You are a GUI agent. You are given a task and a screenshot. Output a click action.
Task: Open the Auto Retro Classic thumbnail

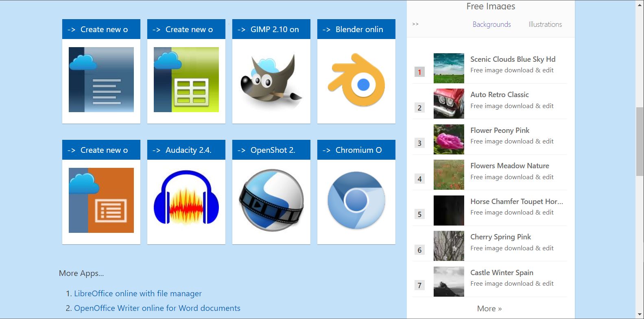[x=449, y=104]
